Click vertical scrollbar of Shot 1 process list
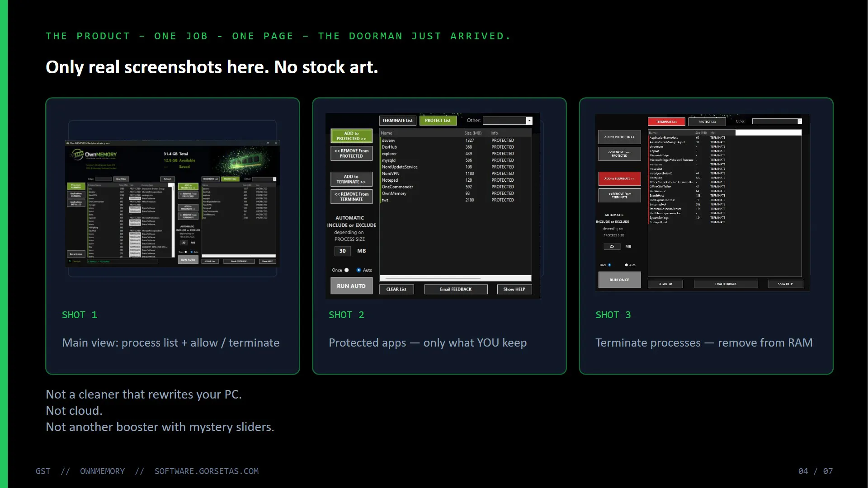Image resolution: width=868 pixels, height=488 pixels. [173, 220]
